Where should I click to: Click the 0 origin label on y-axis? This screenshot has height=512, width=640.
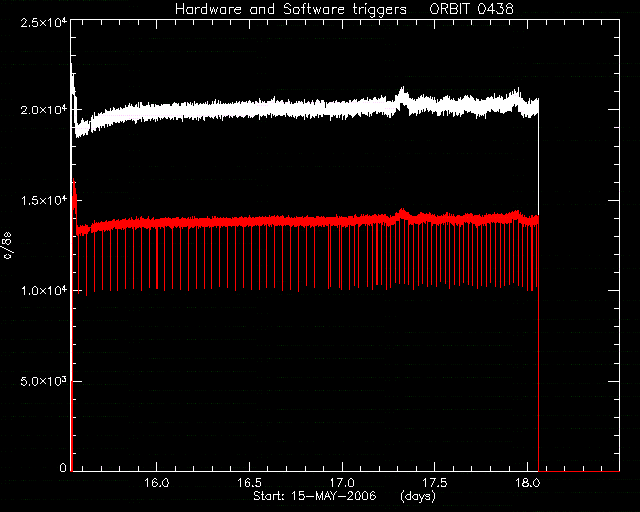(x=62, y=467)
